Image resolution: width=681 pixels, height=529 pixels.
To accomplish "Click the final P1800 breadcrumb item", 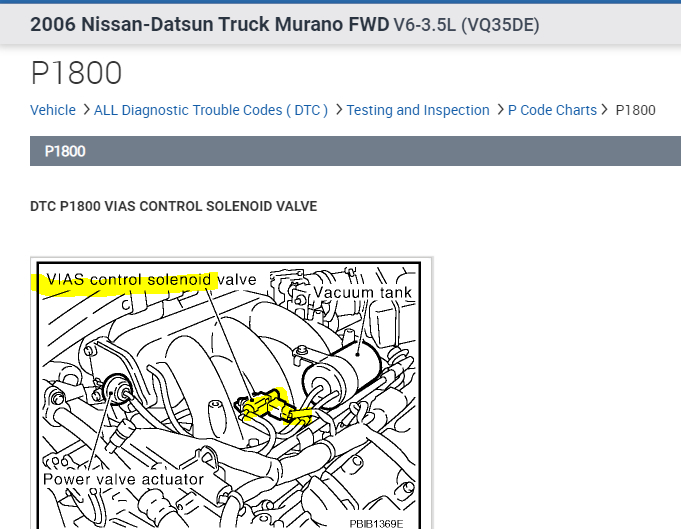I will 635,110.
